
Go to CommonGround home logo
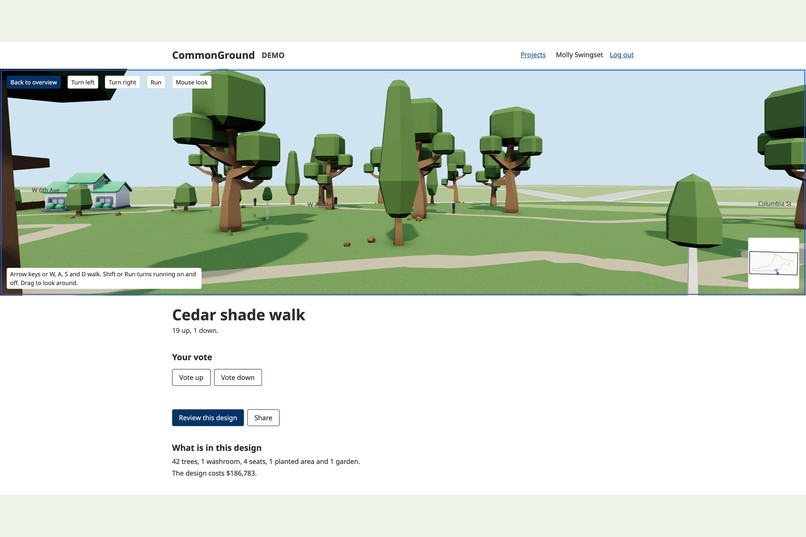(x=213, y=55)
